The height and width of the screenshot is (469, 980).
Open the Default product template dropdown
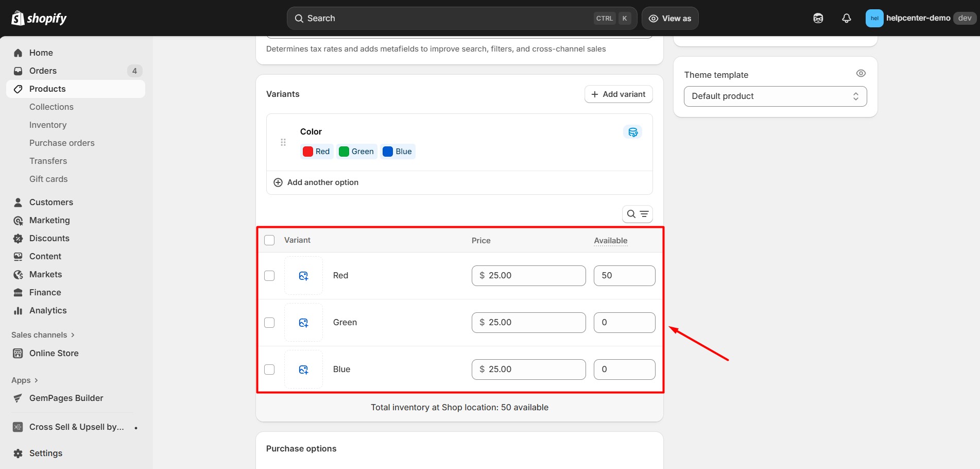[775, 96]
